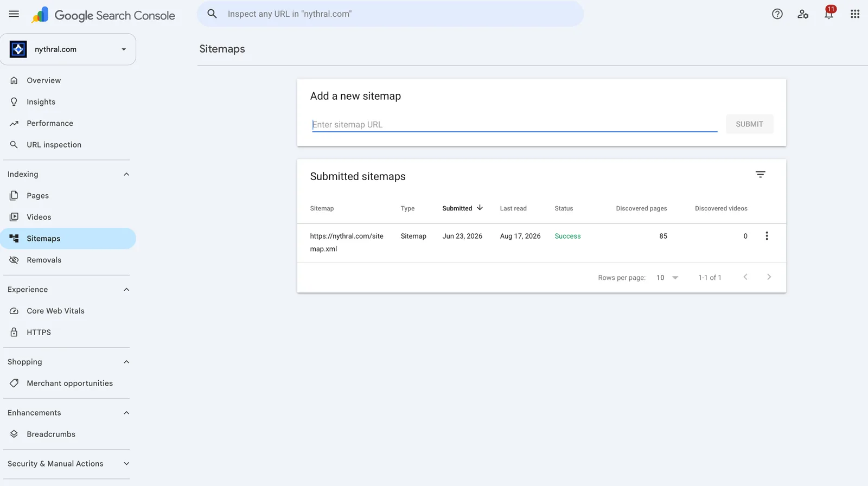This screenshot has height=486, width=868.
Task: Open Removals page
Action: pos(68,260)
